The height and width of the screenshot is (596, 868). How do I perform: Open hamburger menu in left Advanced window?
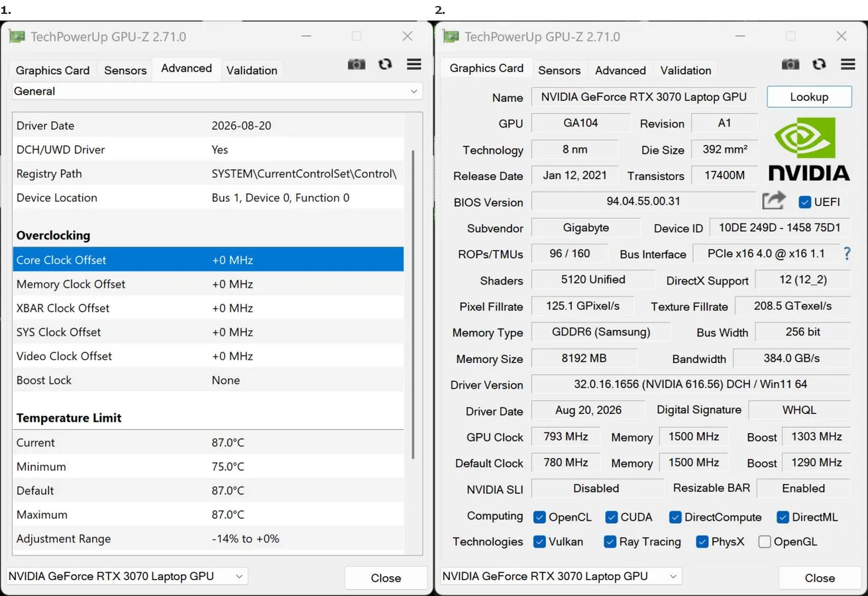point(414,64)
